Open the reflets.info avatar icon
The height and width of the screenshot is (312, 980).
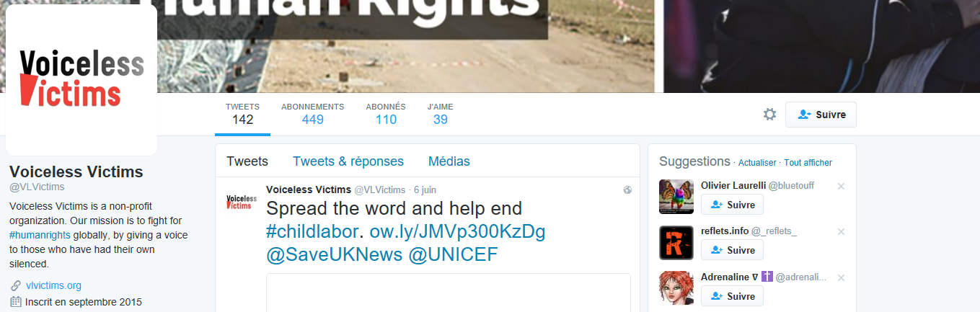coord(676,243)
